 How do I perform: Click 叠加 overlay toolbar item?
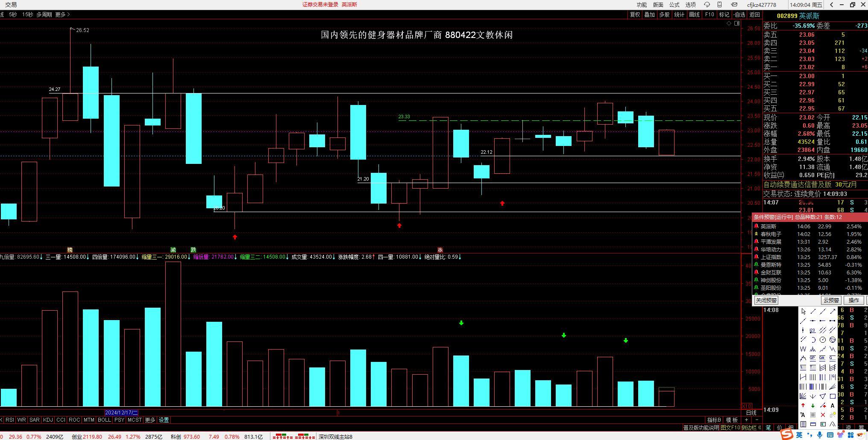[650, 15]
